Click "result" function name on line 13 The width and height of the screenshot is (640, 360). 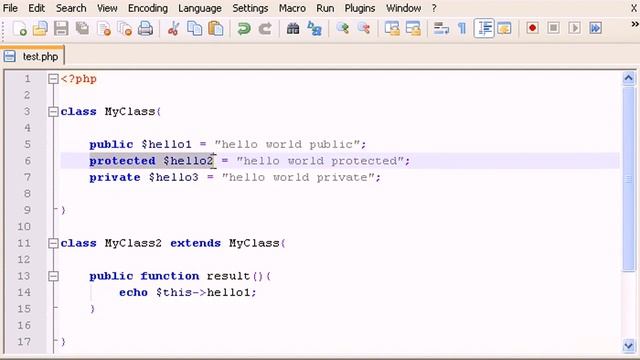(228, 276)
